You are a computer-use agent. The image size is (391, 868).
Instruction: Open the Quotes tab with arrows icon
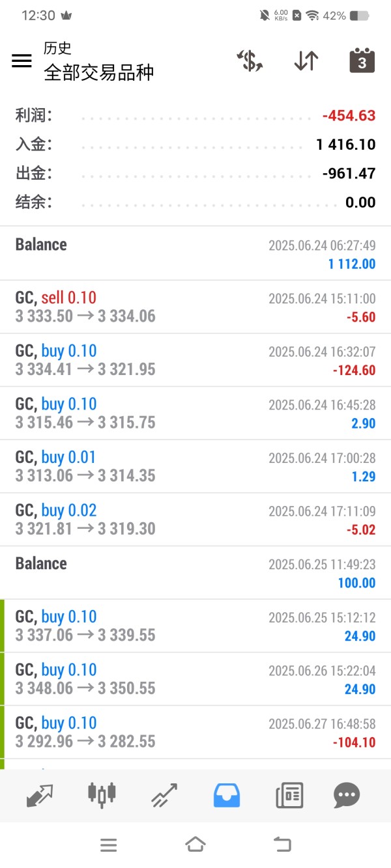coord(40,794)
